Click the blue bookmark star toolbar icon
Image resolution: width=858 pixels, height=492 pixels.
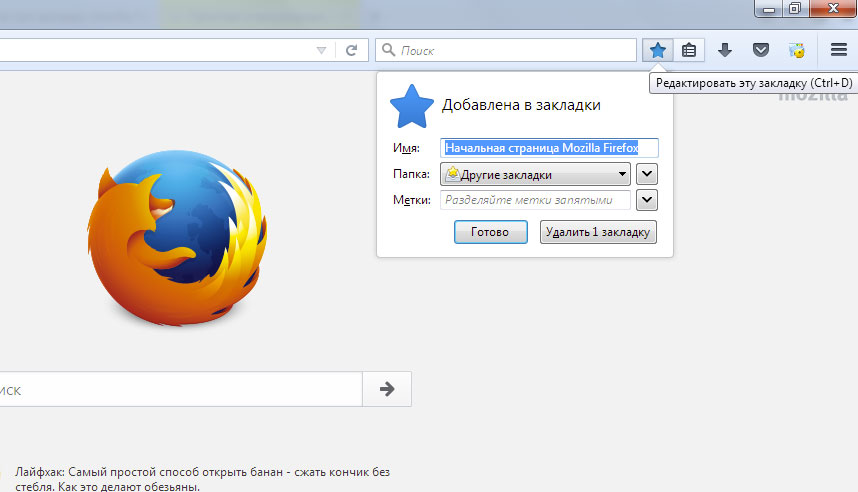pos(658,50)
